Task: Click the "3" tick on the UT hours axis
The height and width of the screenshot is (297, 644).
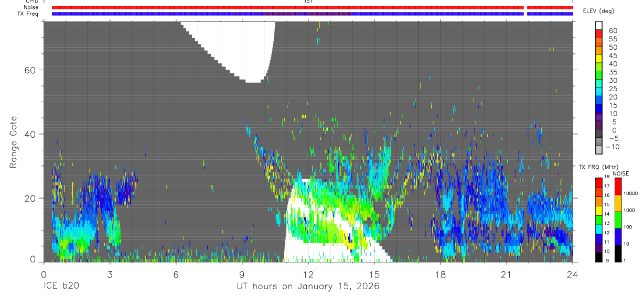Action: pos(110,274)
